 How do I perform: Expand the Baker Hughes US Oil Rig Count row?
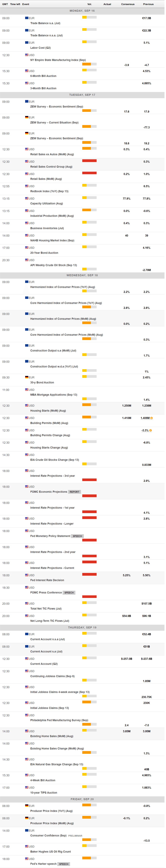point(50,851)
